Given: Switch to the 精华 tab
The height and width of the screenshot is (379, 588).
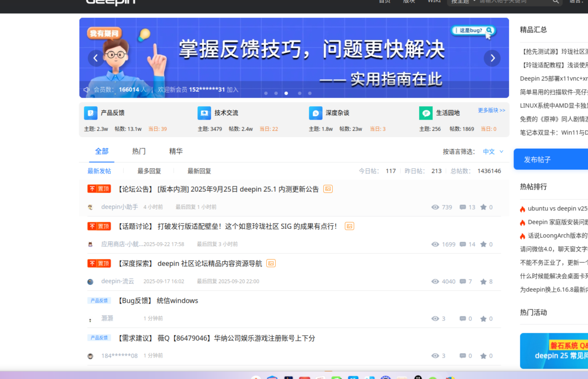Looking at the screenshot, I should 176,151.
